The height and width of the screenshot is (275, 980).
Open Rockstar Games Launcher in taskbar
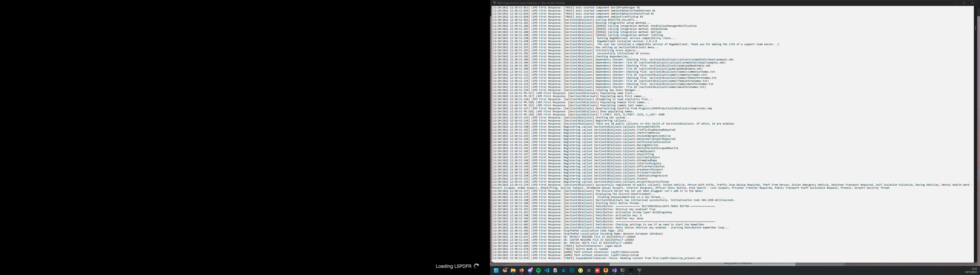(x=606, y=270)
